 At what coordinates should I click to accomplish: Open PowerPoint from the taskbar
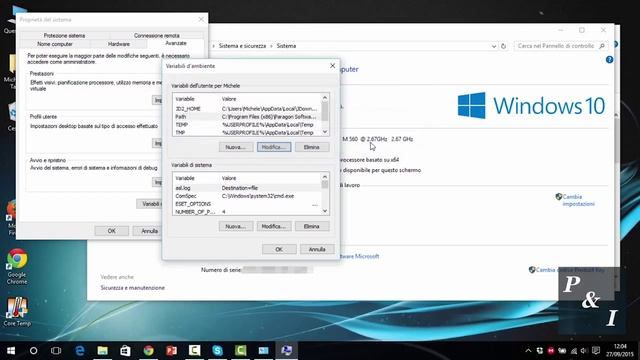[x=171, y=351]
